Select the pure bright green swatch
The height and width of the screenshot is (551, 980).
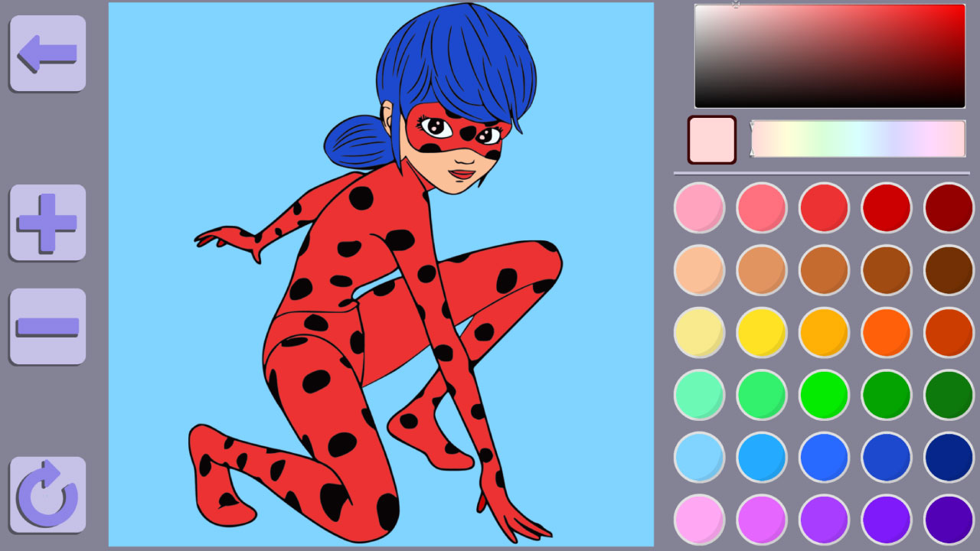[824, 395]
